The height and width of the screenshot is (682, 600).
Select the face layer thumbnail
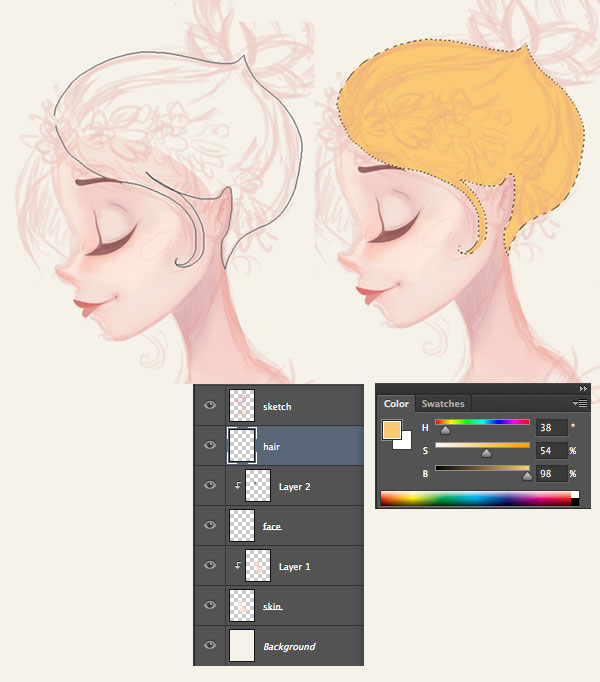pos(243,525)
